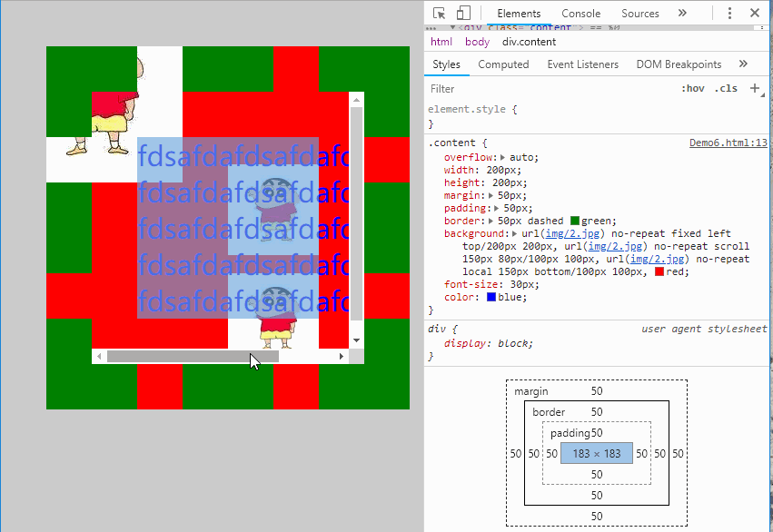The width and height of the screenshot is (773, 532).
Task: Toggle the .cls class editor
Action: [x=726, y=88]
